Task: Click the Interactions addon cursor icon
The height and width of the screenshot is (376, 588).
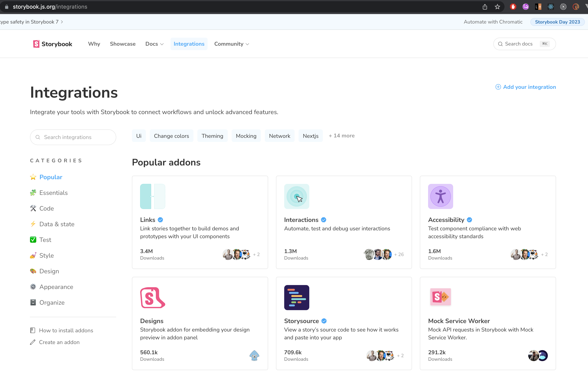Action: tap(296, 196)
